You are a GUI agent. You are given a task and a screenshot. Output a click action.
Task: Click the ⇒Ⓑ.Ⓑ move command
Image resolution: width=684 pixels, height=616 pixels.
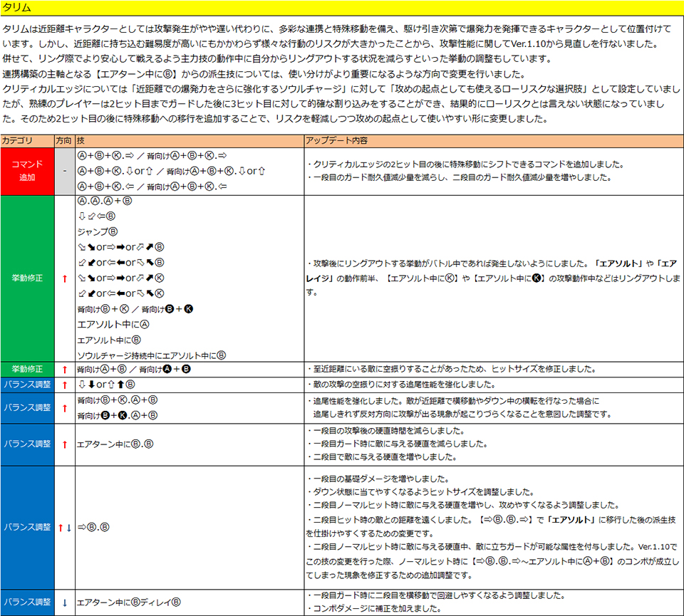pyautogui.click(x=93, y=527)
